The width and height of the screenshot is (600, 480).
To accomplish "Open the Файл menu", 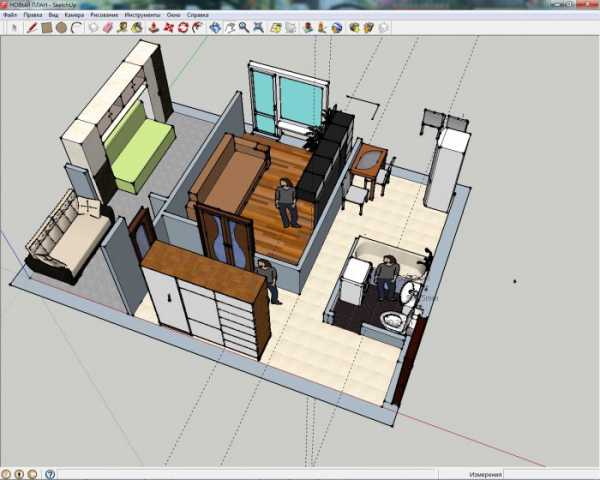I will coord(10,16).
